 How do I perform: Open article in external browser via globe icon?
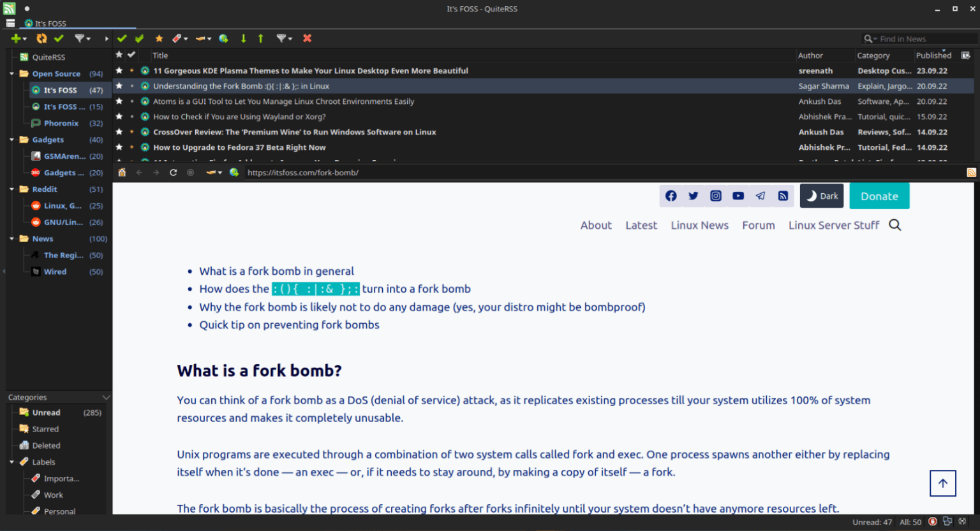point(223,38)
